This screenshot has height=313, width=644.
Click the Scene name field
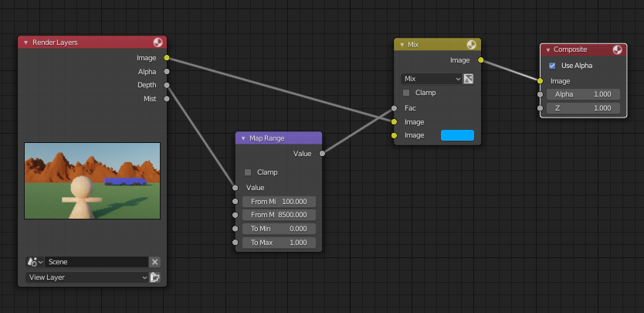(x=97, y=262)
